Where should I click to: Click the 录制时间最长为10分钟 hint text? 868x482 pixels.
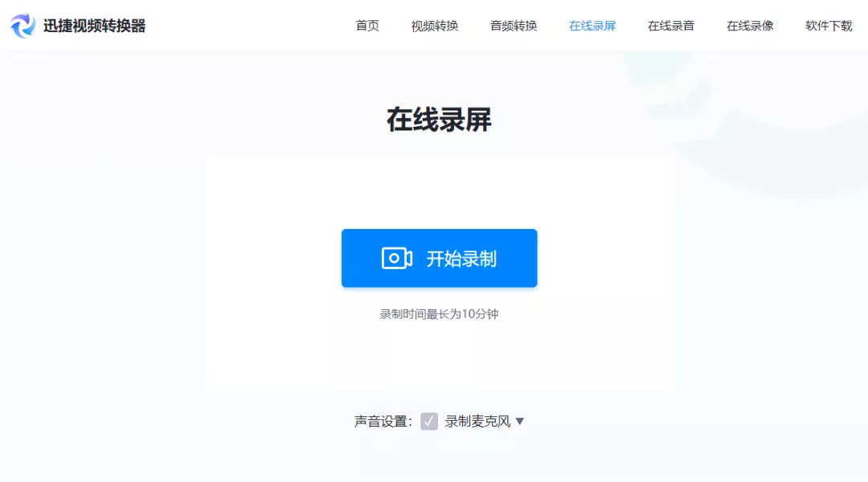[439, 314]
